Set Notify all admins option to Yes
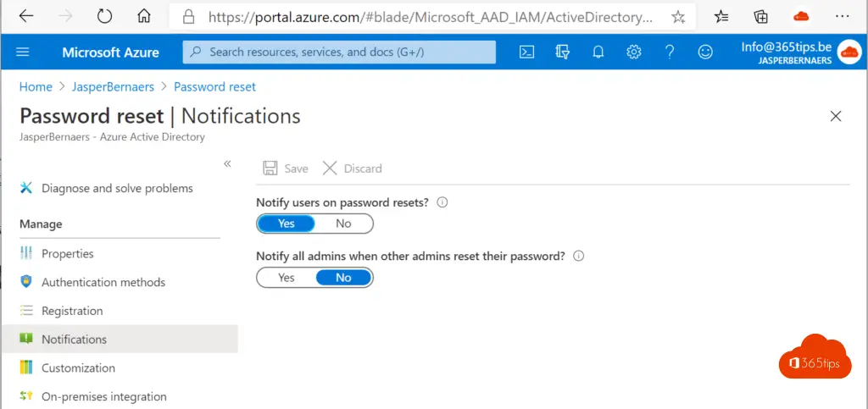The height and width of the screenshot is (409, 868). pyautogui.click(x=287, y=278)
